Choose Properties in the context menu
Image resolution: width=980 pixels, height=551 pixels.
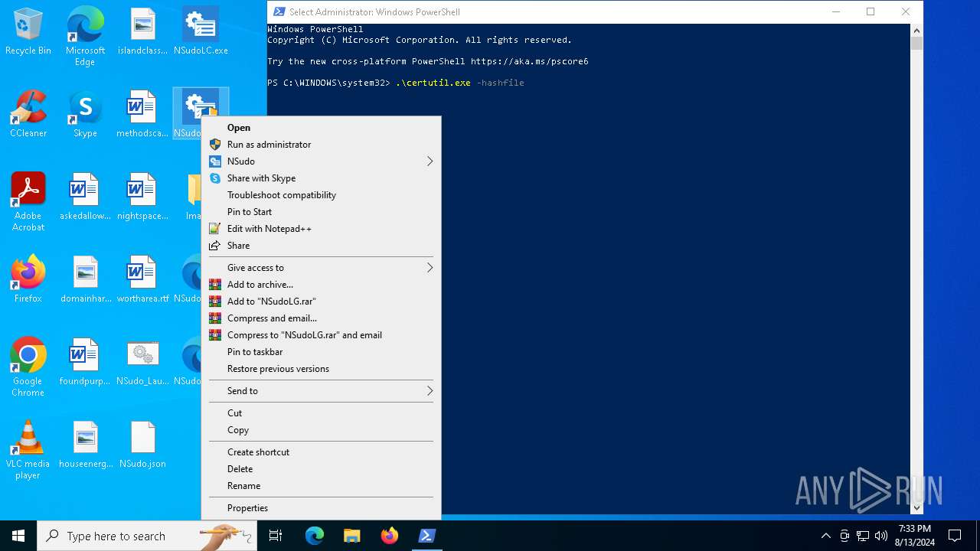pyautogui.click(x=322, y=508)
